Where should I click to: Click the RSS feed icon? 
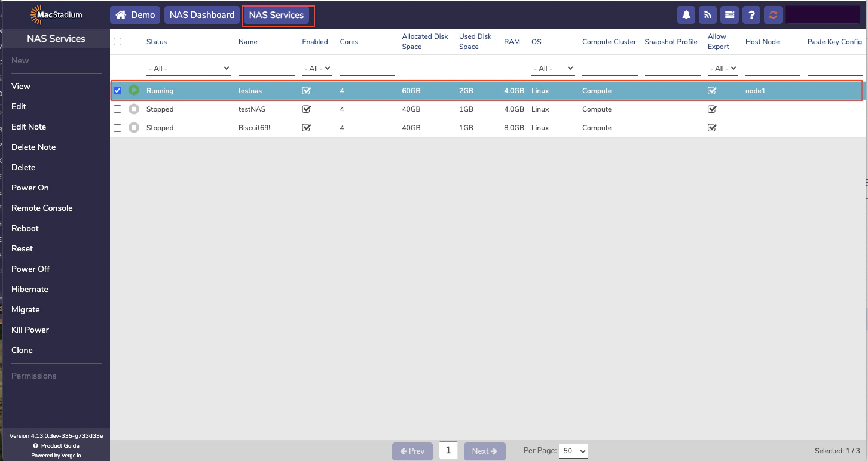click(708, 14)
